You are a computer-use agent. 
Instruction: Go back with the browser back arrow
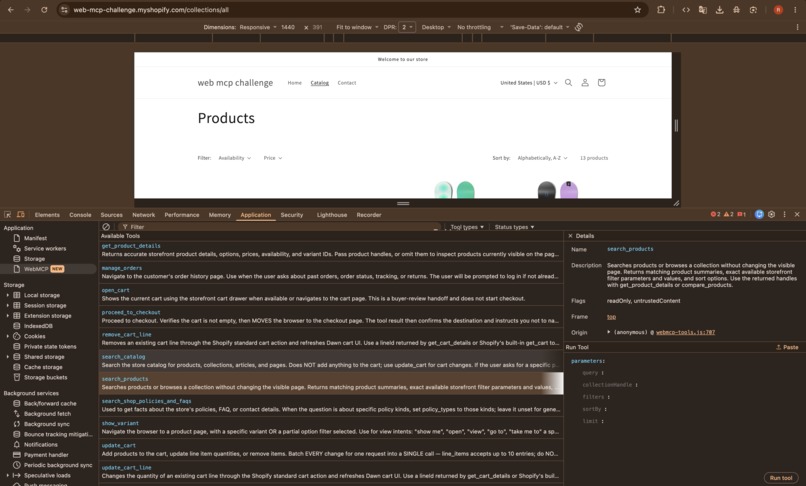click(11, 10)
